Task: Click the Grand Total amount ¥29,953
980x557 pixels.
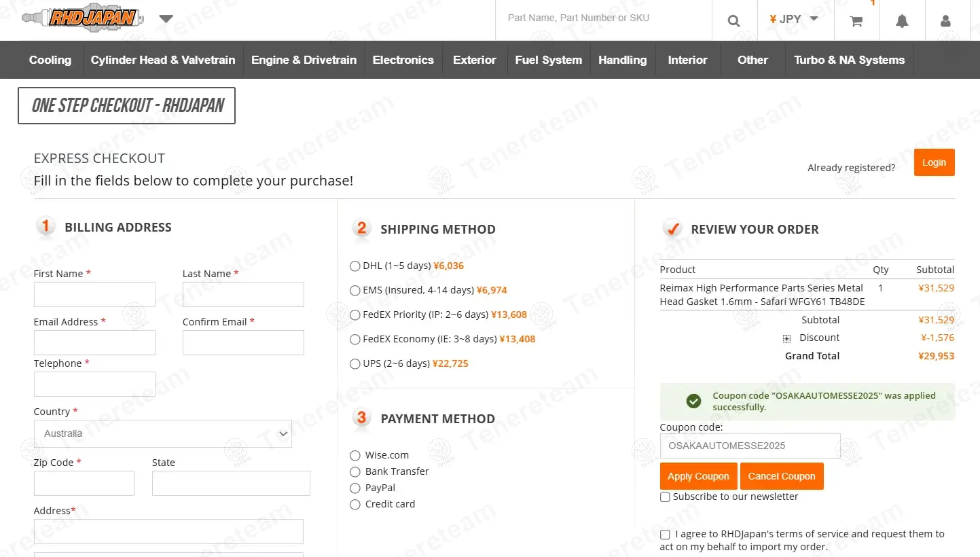Action: click(x=936, y=356)
